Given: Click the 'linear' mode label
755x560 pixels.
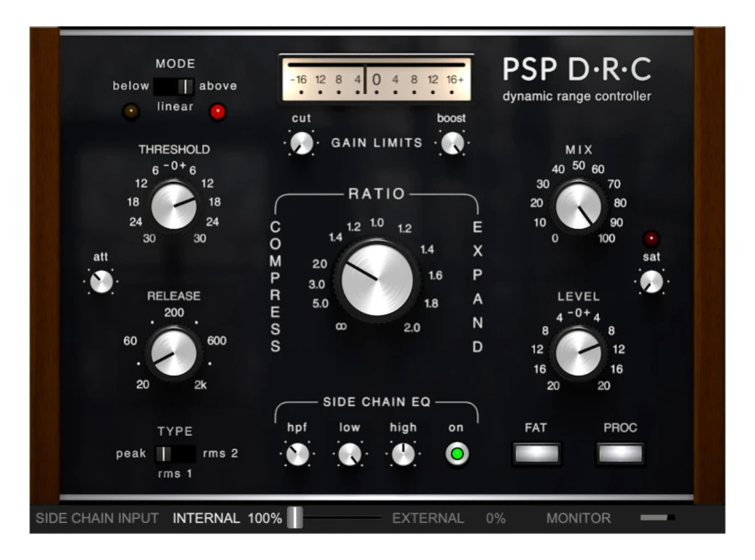Looking at the screenshot, I should [x=175, y=106].
